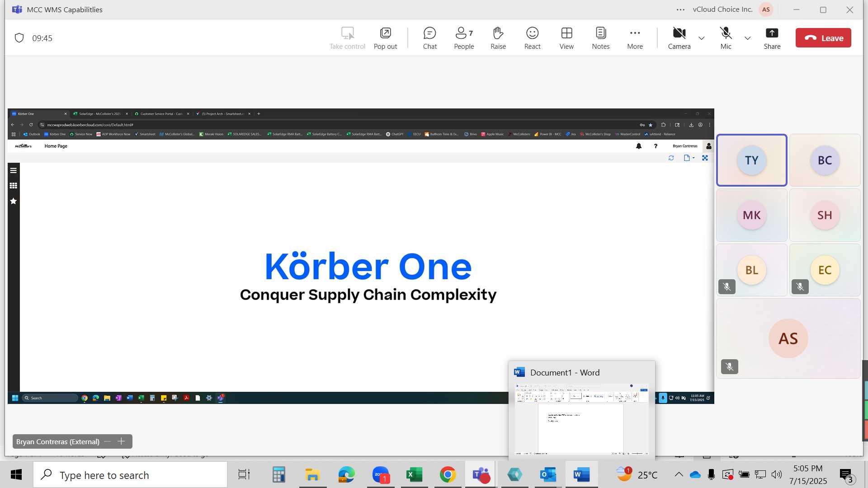Open the Windows Start menu
This screenshot has height=488, width=868.
pos(16,474)
